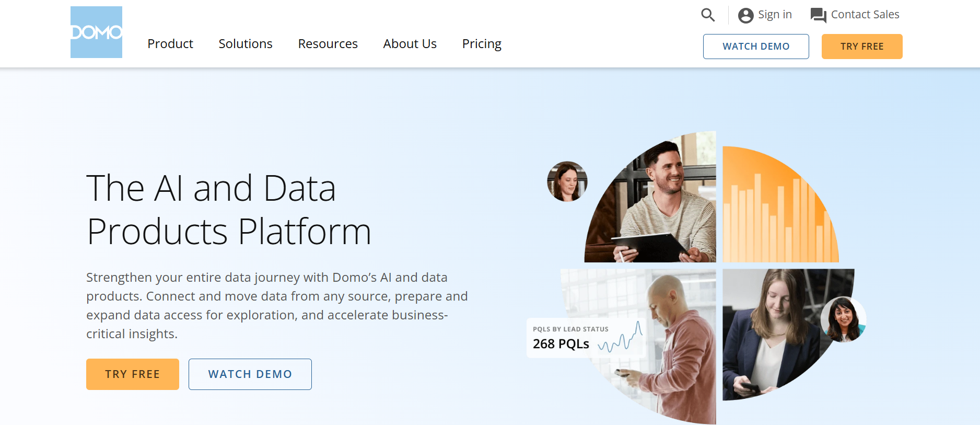Click the small round woman portrait at the lower right

pos(844,319)
